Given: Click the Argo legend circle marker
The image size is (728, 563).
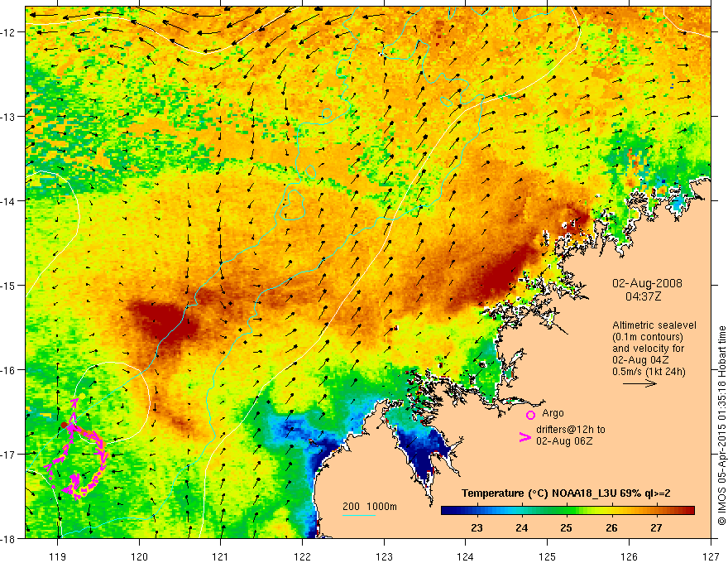Looking at the screenshot, I should tap(530, 415).
